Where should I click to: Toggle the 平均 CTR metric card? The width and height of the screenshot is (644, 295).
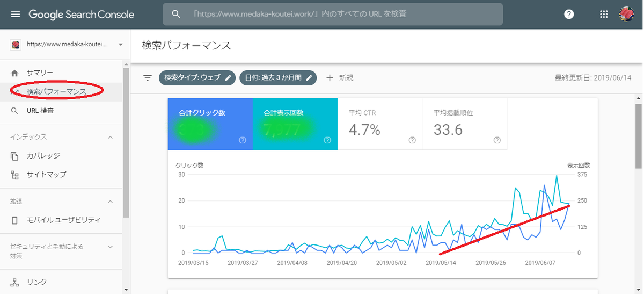(379, 124)
